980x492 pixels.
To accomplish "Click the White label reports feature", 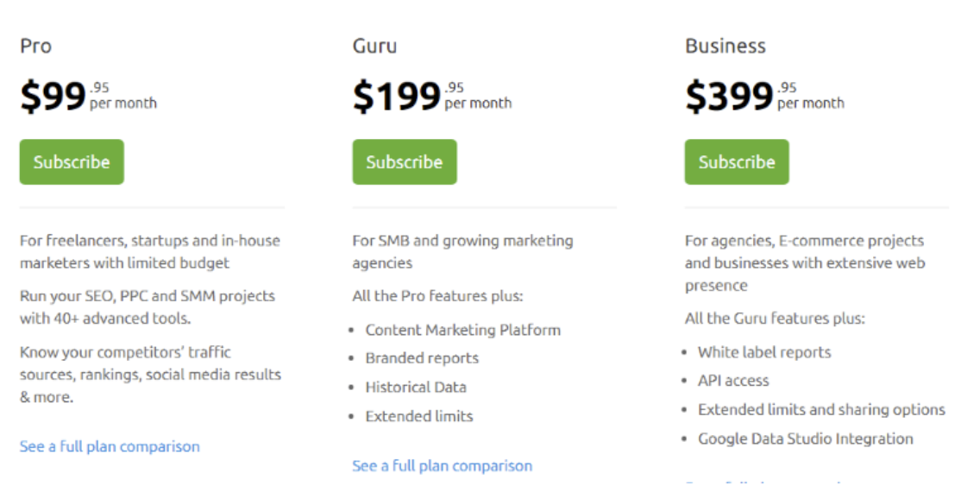I will tap(764, 352).
